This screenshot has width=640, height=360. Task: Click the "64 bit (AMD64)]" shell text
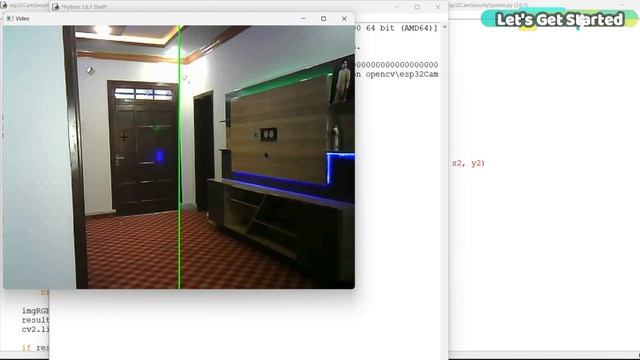pyautogui.click(x=402, y=28)
